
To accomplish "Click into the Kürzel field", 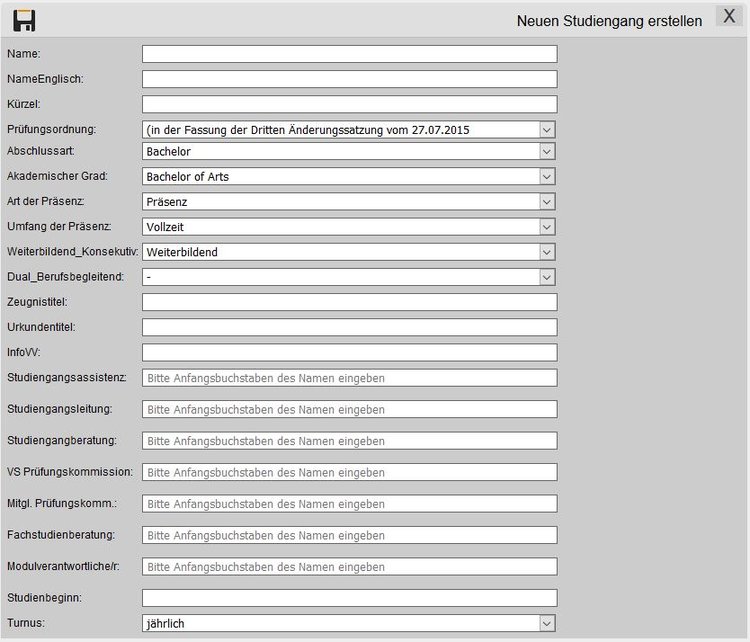I will coord(349,104).
